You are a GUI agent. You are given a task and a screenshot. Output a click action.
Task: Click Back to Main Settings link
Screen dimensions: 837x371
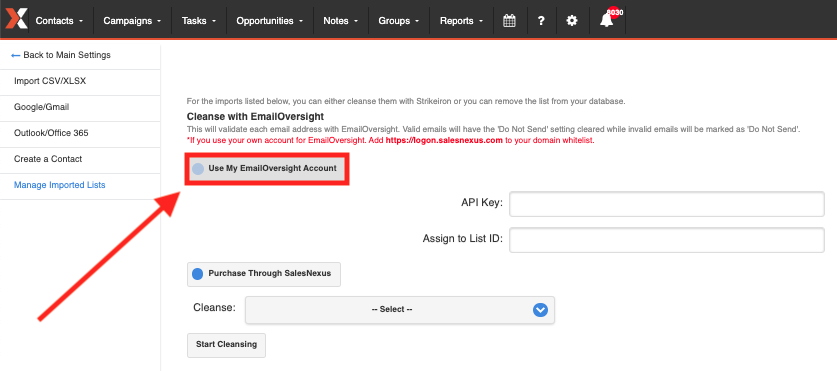(x=67, y=55)
